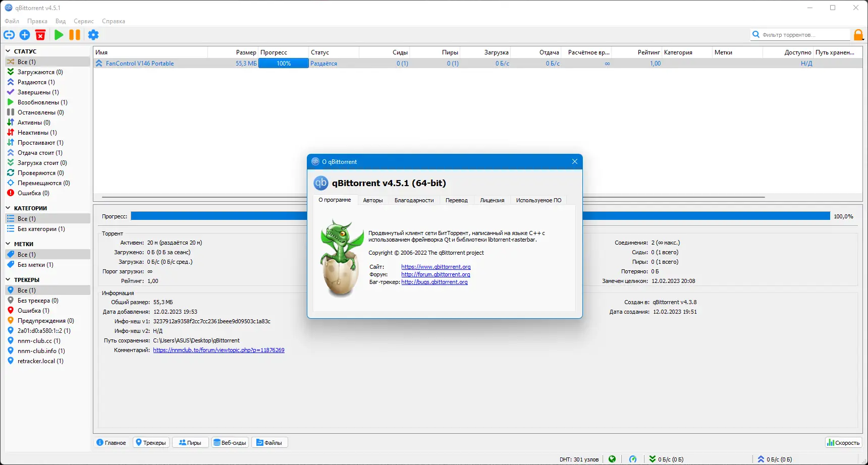Click the icon of the Раздаются (1) filter

pyautogui.click(x=11, y=82)
